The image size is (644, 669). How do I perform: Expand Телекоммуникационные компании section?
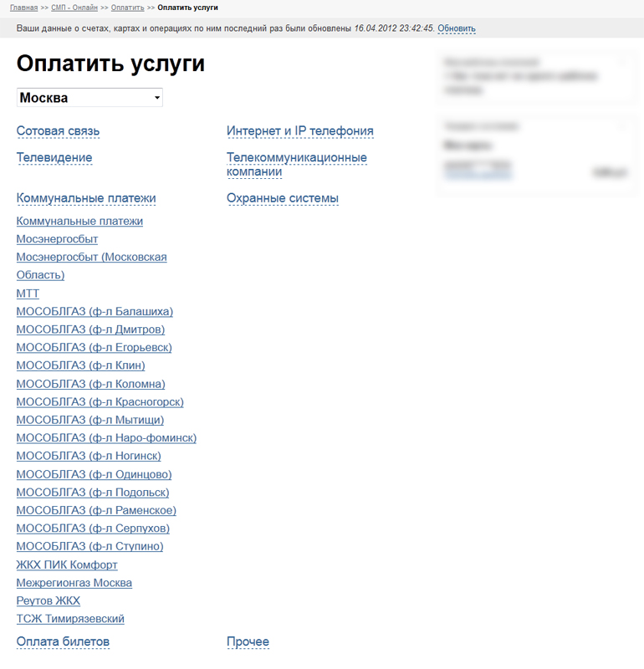pyautogui.click(x=297, y=164)
